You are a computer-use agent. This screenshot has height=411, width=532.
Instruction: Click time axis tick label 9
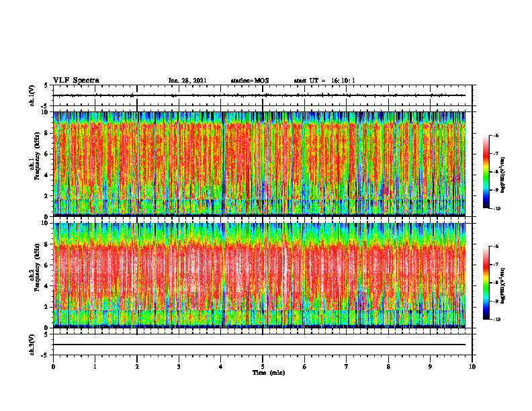coord(430,367)
